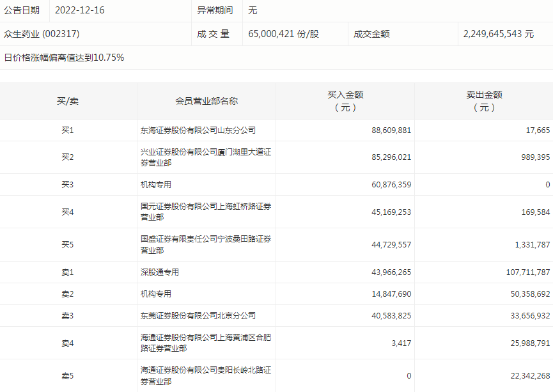Click the 买/卖 column header
Viewport: 553px width, 392px height.
(68, 101)
